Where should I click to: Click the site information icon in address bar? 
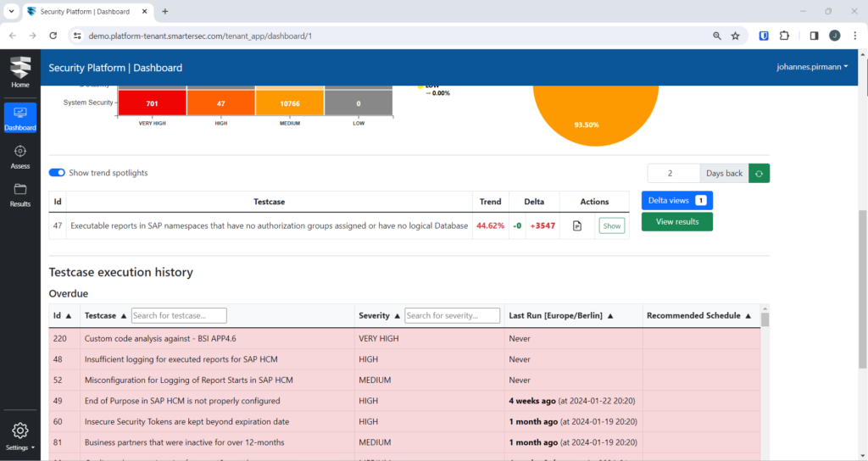click(77, 36)
